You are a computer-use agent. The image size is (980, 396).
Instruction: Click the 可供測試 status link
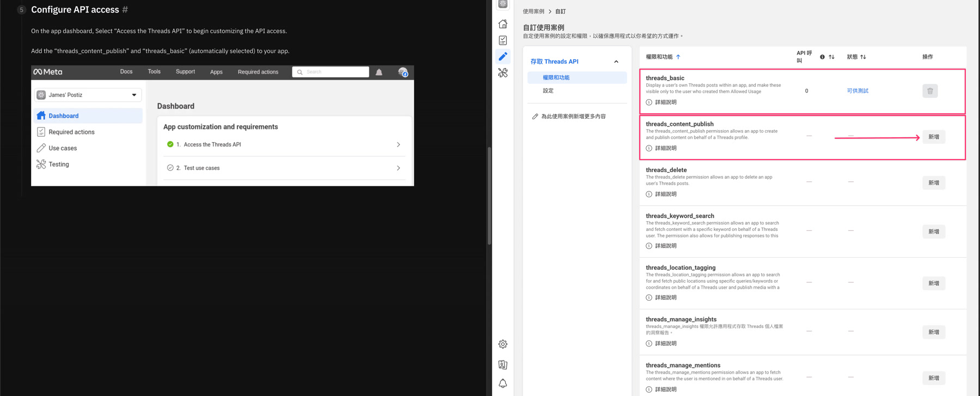[x=857, y=91]
